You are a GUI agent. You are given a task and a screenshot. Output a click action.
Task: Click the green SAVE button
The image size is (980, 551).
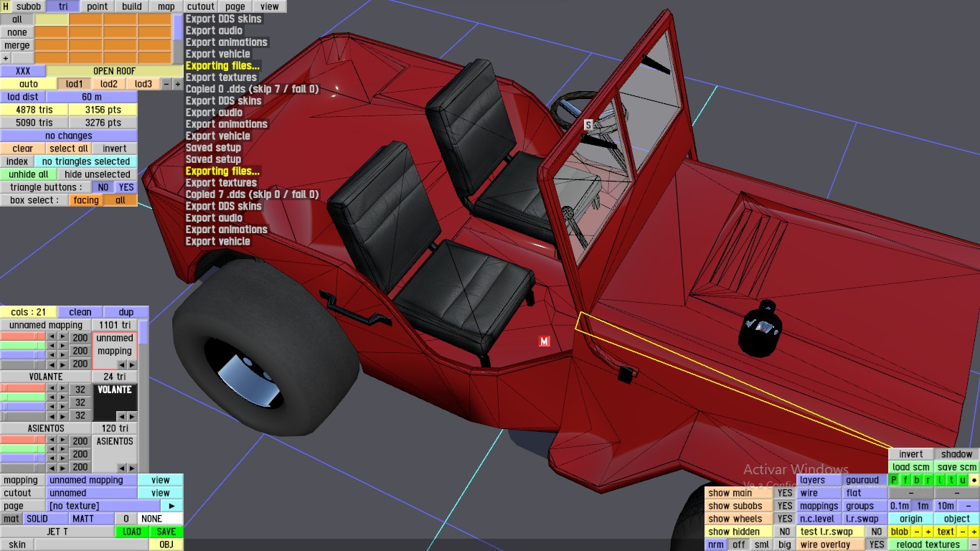(166, 532)
